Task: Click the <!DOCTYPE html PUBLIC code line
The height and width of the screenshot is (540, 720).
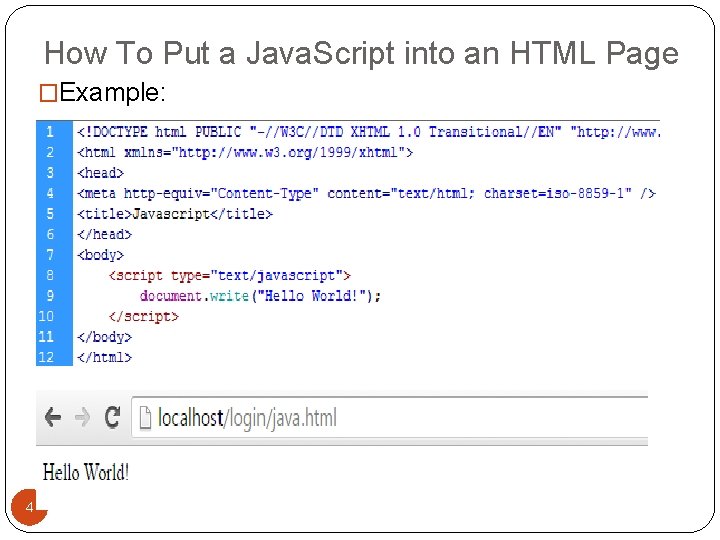Action: tap(369, 132)
